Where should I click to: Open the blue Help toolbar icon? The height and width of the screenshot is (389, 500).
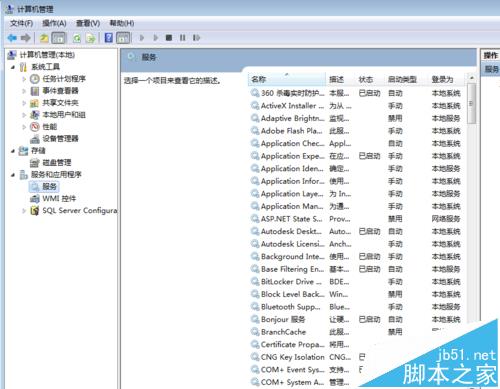[x=109, y=38]
